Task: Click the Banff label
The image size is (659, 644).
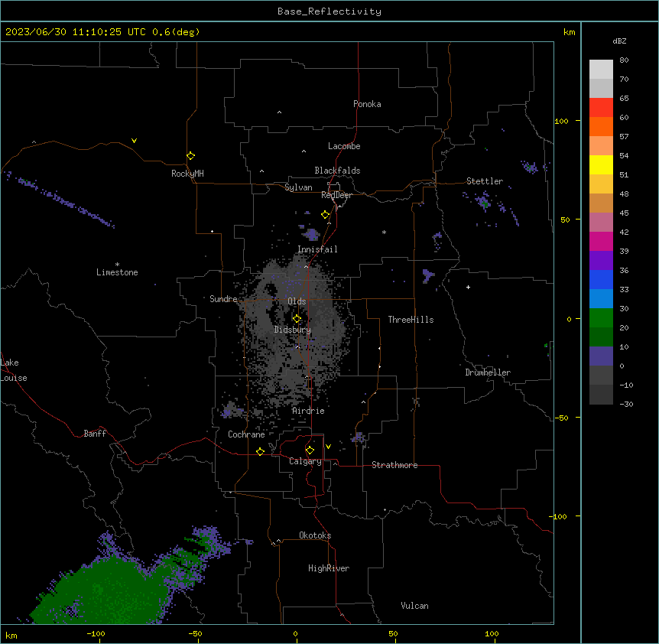Action: [95, 434]
